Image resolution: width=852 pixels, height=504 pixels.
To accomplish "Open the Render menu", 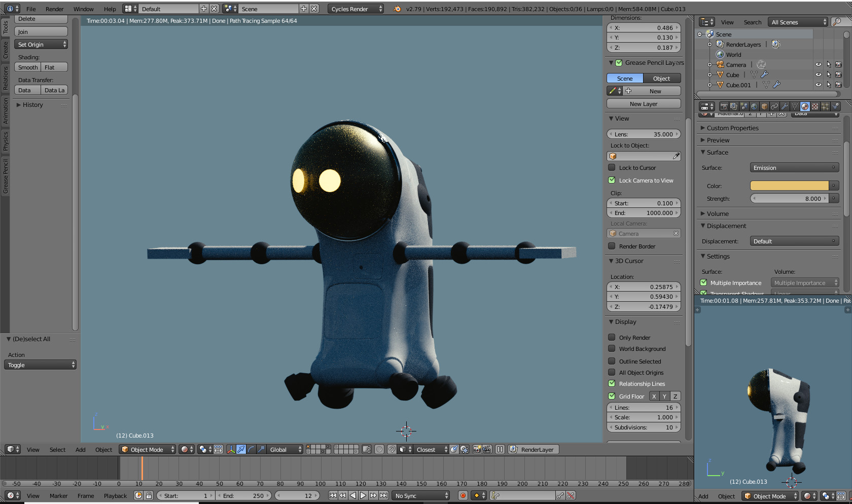I will (x=55, y=9).
